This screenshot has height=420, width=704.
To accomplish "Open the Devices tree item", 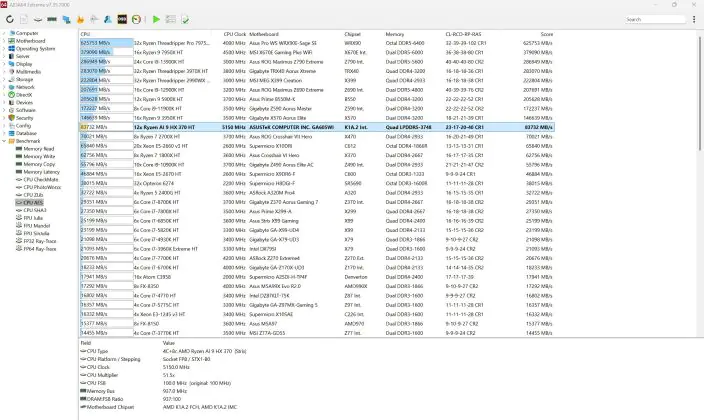I will [x=24, y=102].
